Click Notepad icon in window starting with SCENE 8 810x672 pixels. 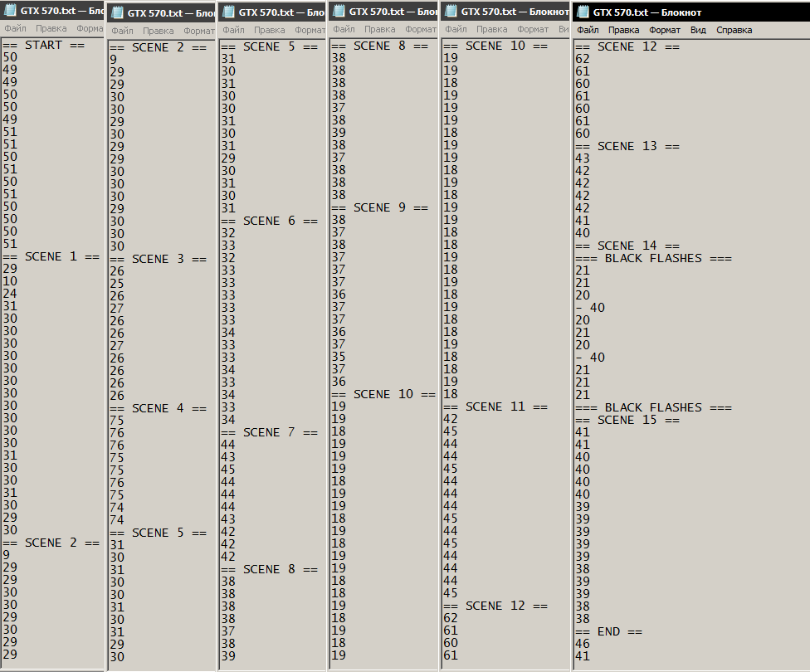coord(339,11)
